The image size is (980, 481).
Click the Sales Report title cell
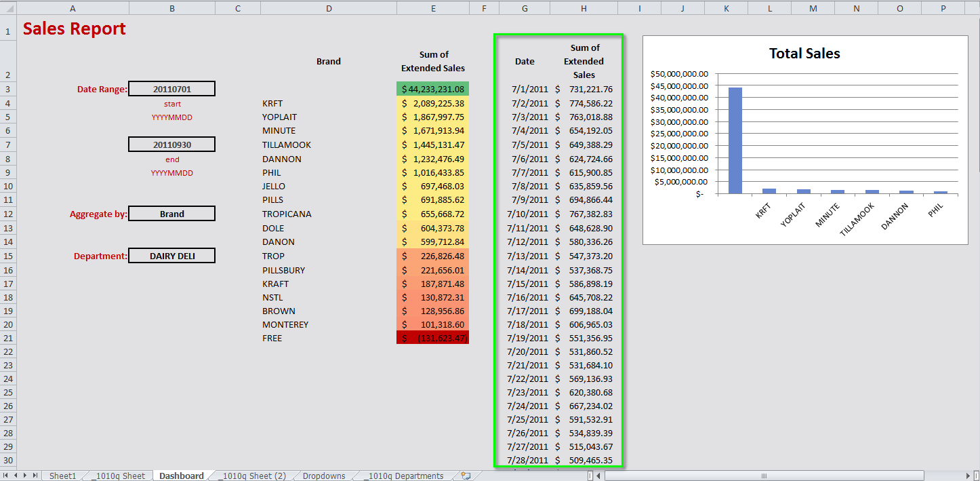(x=75, y=29)
